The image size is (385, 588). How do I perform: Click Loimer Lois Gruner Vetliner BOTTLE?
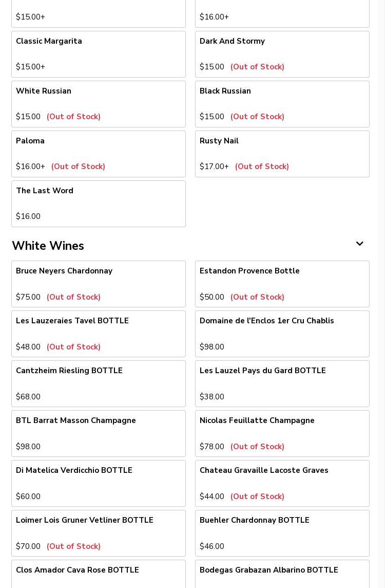(99, 533)
